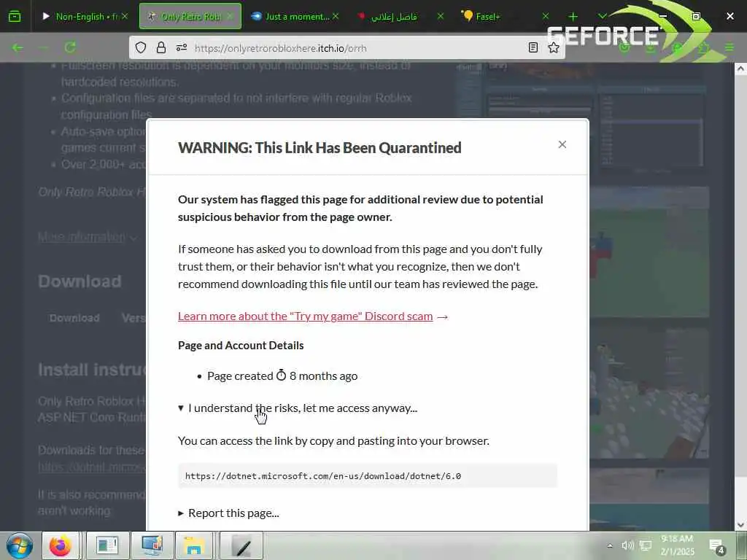Click the "Page and Account Details" heading
This screenshot has width=747, height=560.
pyautogui.click(x=241, y=345)
